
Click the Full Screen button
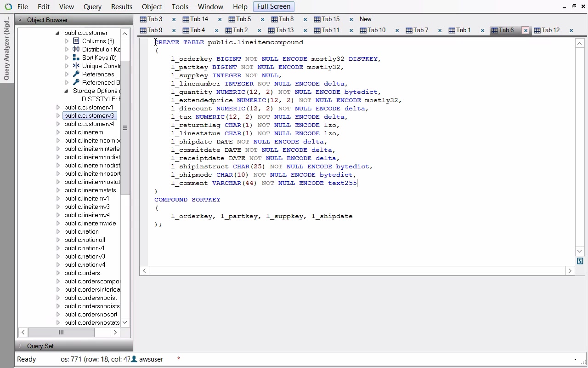click(273, 6)
